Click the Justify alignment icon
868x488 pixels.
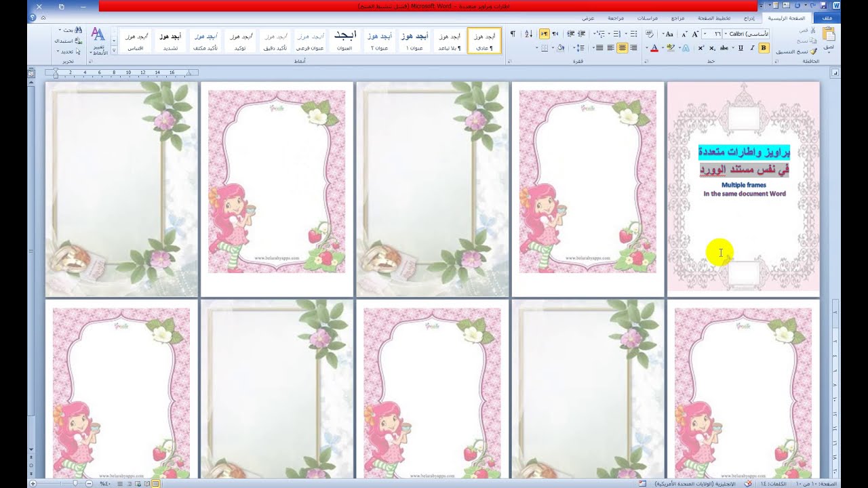click(599, 47)
